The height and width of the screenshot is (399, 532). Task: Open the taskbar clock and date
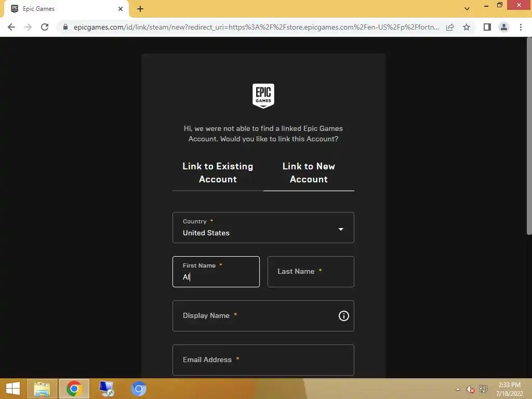pyautogui.click(x=509, y=389)
